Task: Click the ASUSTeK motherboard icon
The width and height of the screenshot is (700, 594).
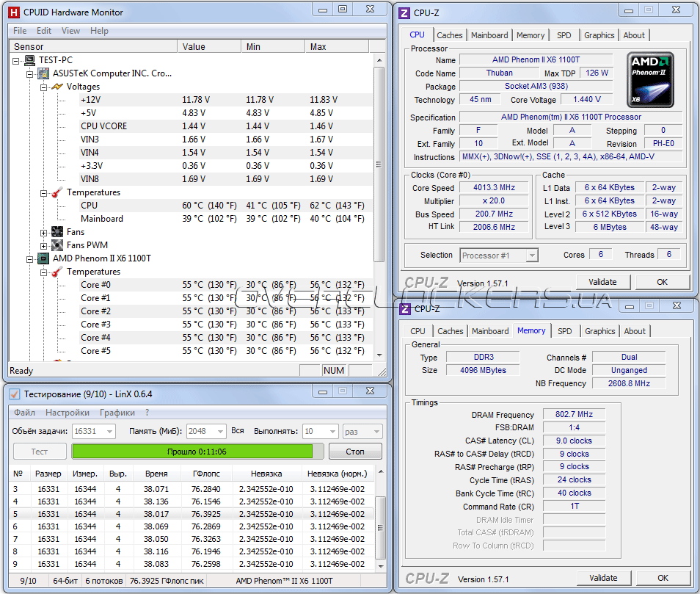Action: [43, 73]
